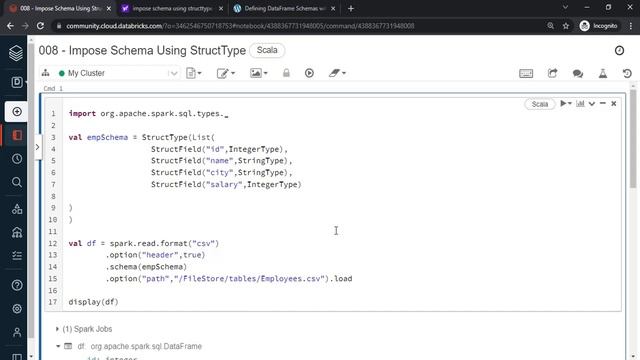Image resolution: width=640 pixels, height=360 pixels.
Task: Open the Workspace notebook icon in sidebar
Action: coord(17,135)
